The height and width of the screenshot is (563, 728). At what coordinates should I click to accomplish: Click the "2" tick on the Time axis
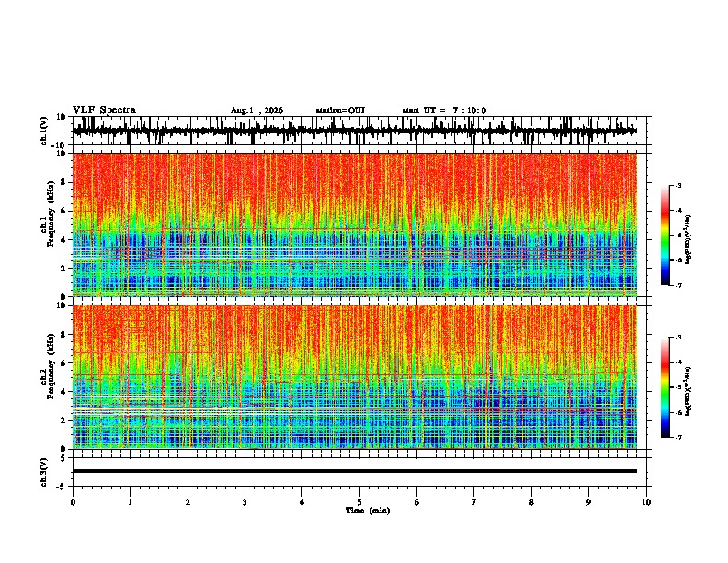click(188, 502)
